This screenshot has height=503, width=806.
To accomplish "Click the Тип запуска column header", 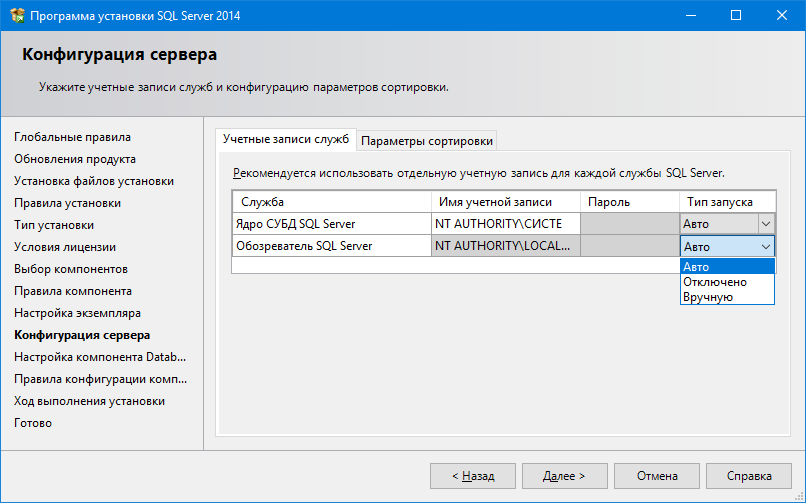I will 727,202.
